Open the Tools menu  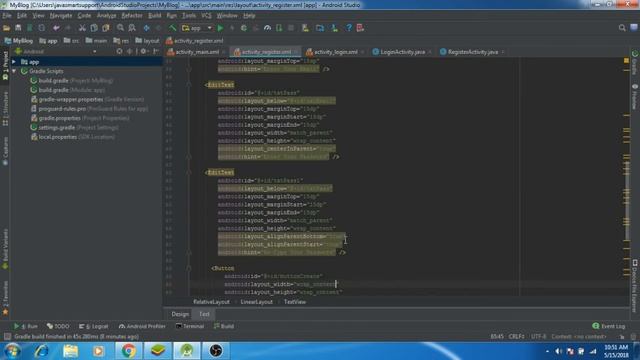tap(189, 16)
